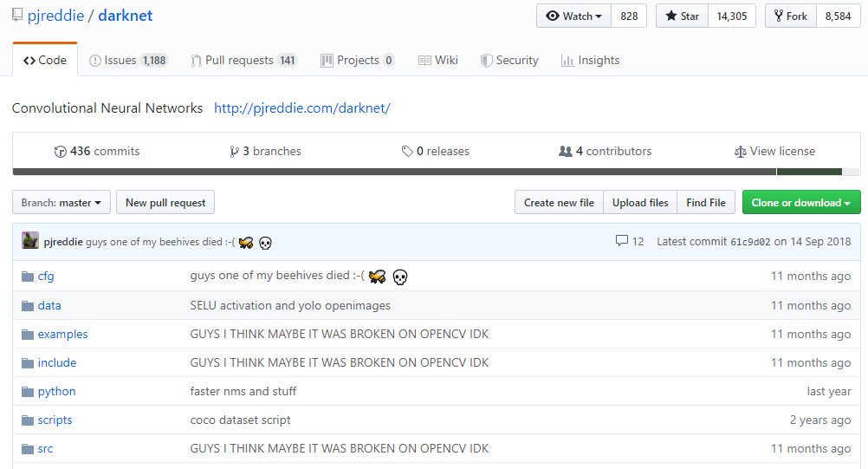
Task: Go to the Projects tab
Action: 358,61
